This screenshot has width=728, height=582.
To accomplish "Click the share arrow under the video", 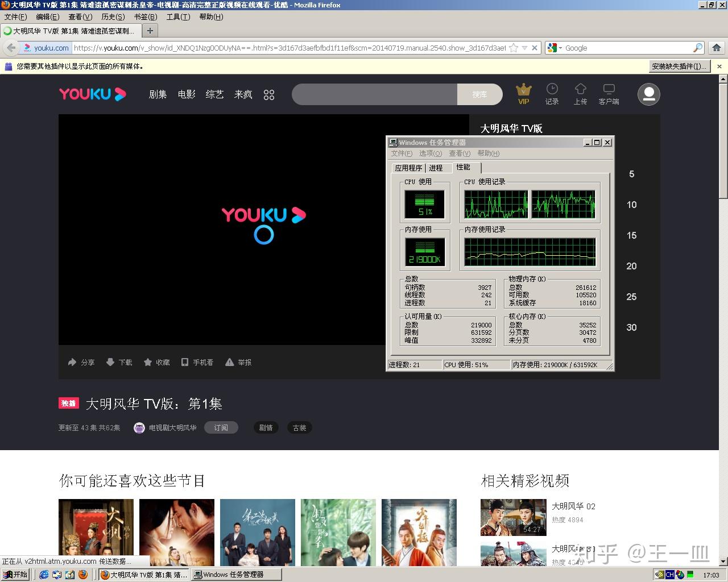I will [72, 362].
